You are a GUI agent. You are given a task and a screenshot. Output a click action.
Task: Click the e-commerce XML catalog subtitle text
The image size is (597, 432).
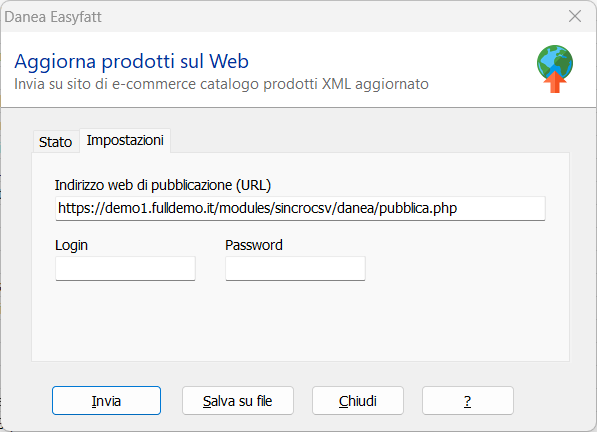click(221, 84)
